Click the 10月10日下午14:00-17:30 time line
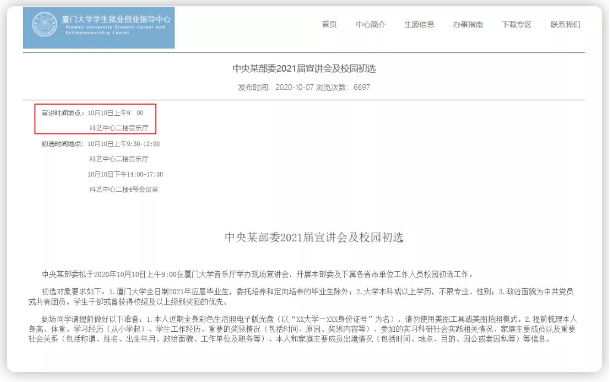The height and width of the screenshot is (382, 610). click(x=125, y=174)
